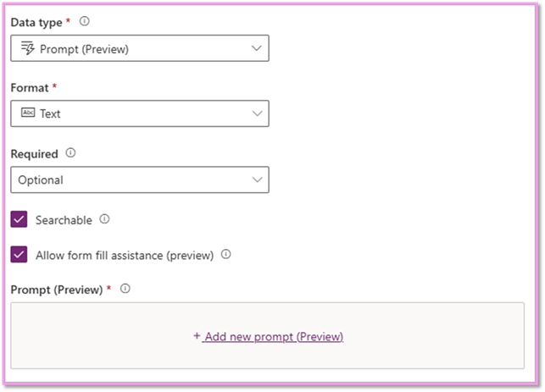The height and width of the screenshot is (392, 545).
Task: Click the prompt icon in Data type field
Action: 28,48
